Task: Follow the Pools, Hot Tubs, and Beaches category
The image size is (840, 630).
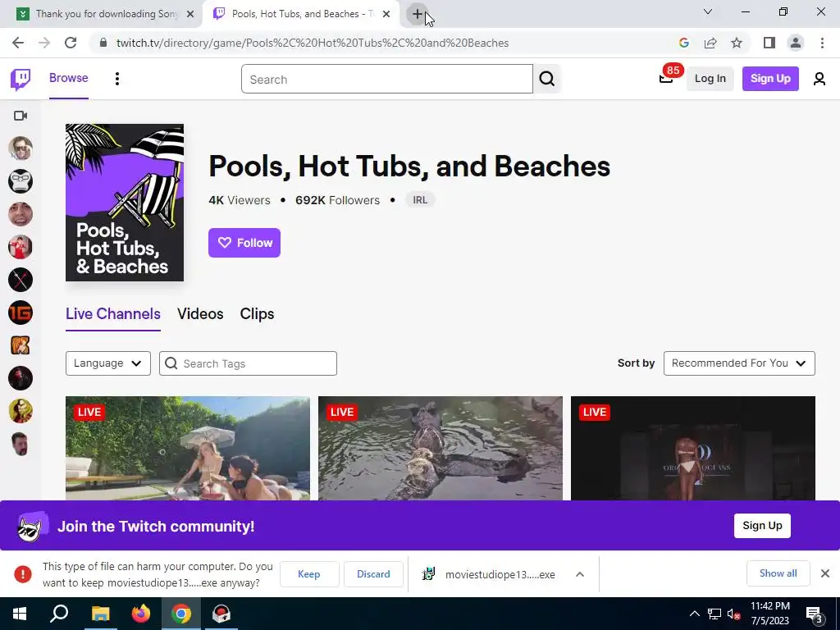Action: 244,243
